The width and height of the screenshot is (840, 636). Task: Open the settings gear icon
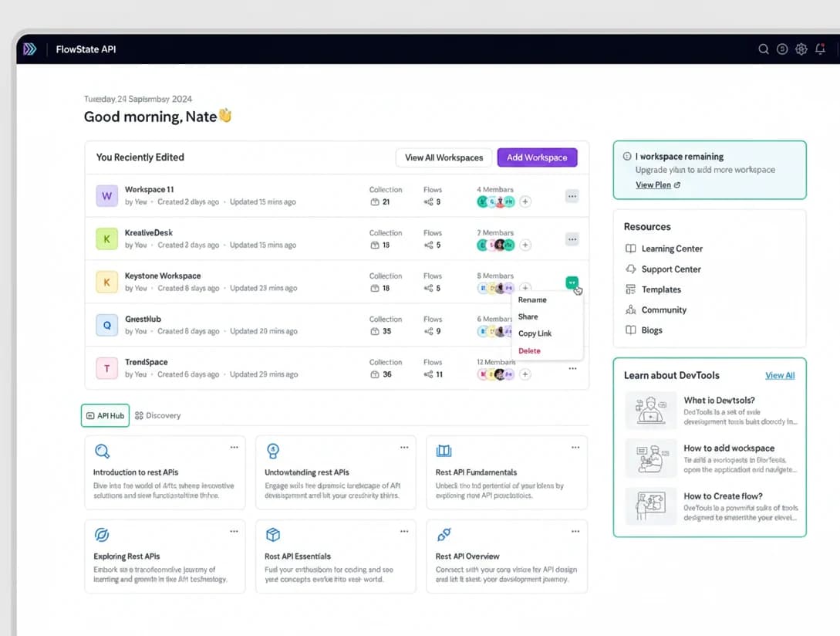pyautogui.click(x=801, y=49)
